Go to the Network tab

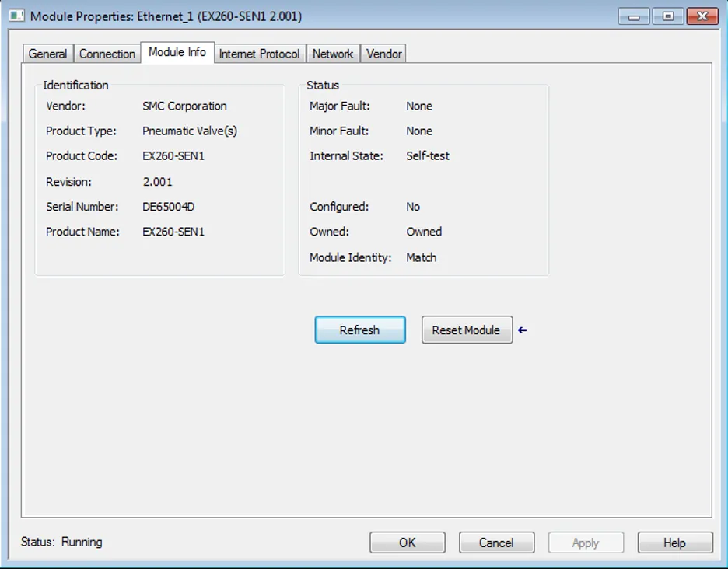pyautogui.click(x=333, y=54)
